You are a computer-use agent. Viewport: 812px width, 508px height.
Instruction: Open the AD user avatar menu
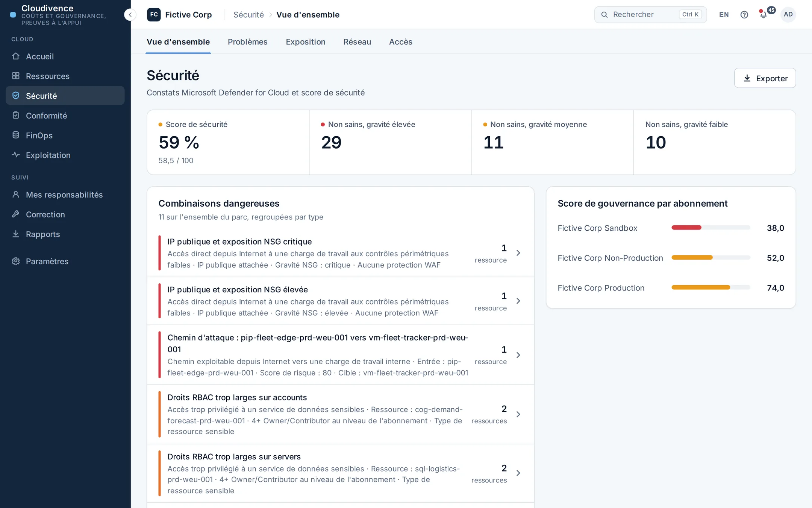coord(788,14)
